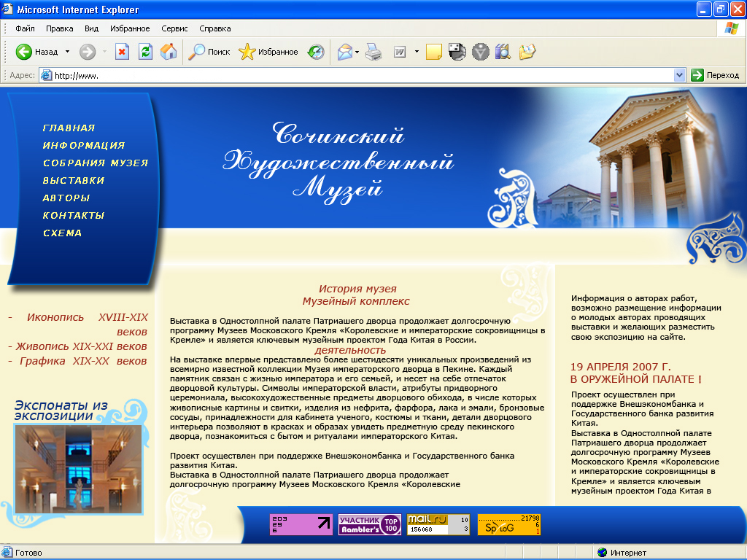747x560 pixels.
Task: Click the Refresh (Обновить) icon
Action: [x=145, y=52]
